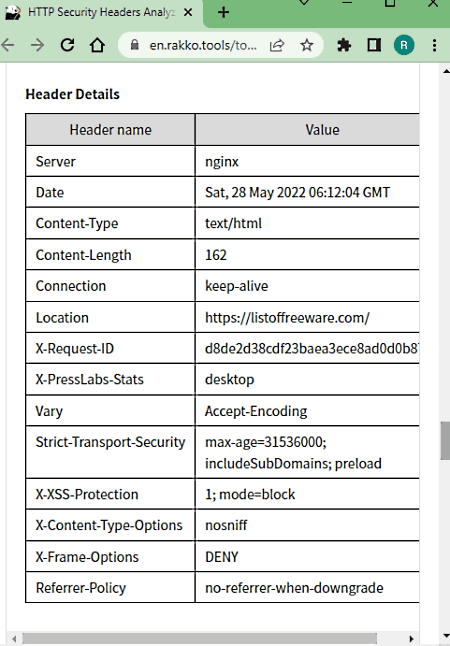Reload the current page

[x=68, y=45]
